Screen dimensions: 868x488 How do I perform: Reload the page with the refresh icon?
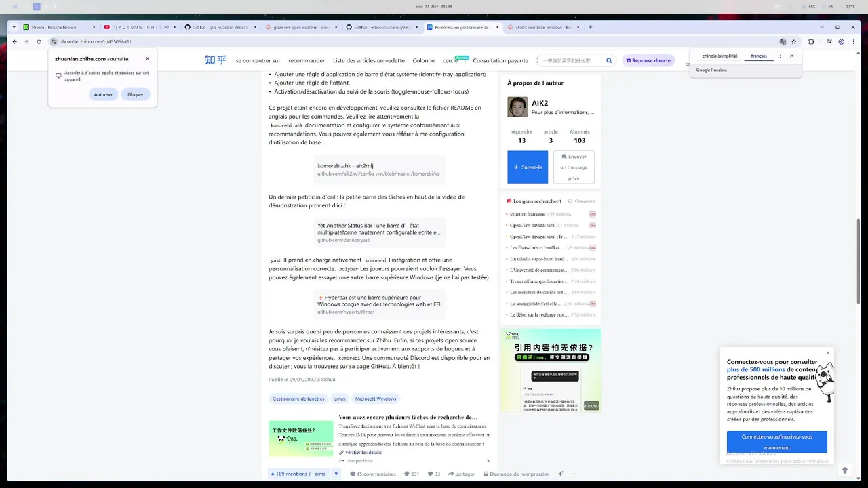coord(39,41)
